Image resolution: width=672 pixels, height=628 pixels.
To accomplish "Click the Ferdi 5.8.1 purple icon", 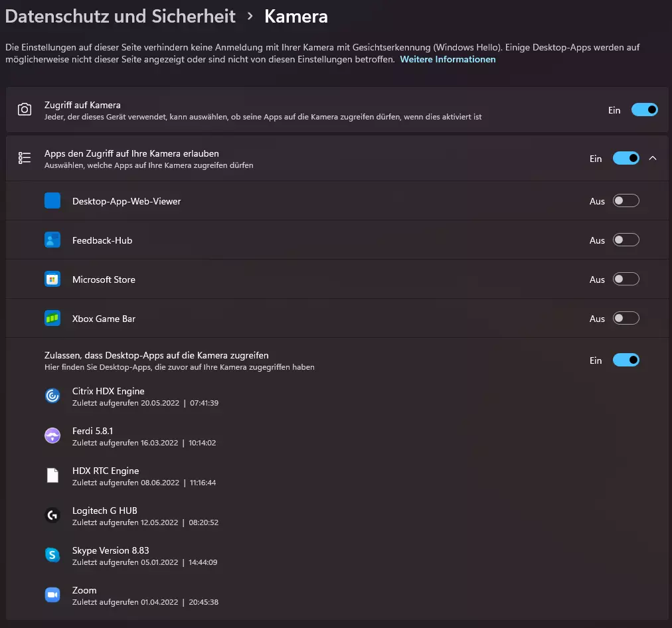I will coord(52,435).
